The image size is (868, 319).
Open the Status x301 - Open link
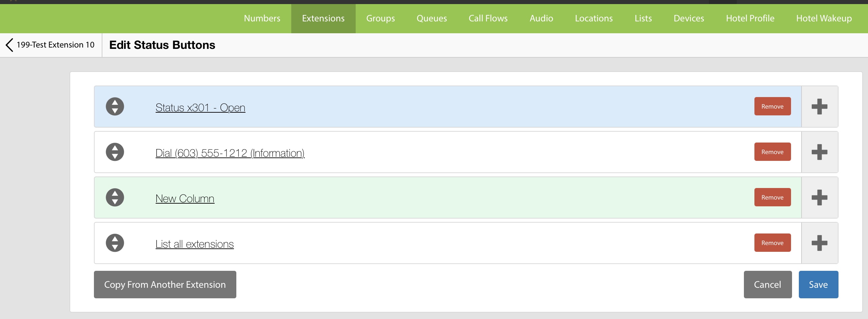(200, 108)
